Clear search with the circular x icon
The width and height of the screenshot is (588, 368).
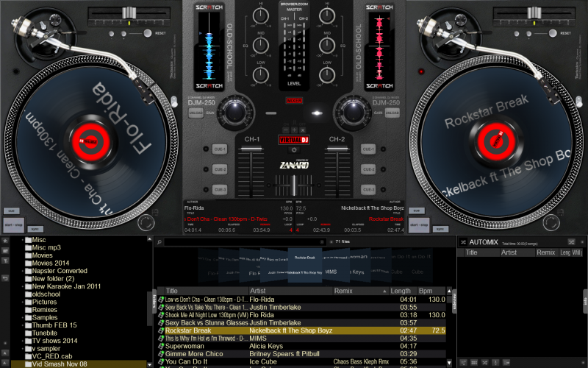coord(322,242)
